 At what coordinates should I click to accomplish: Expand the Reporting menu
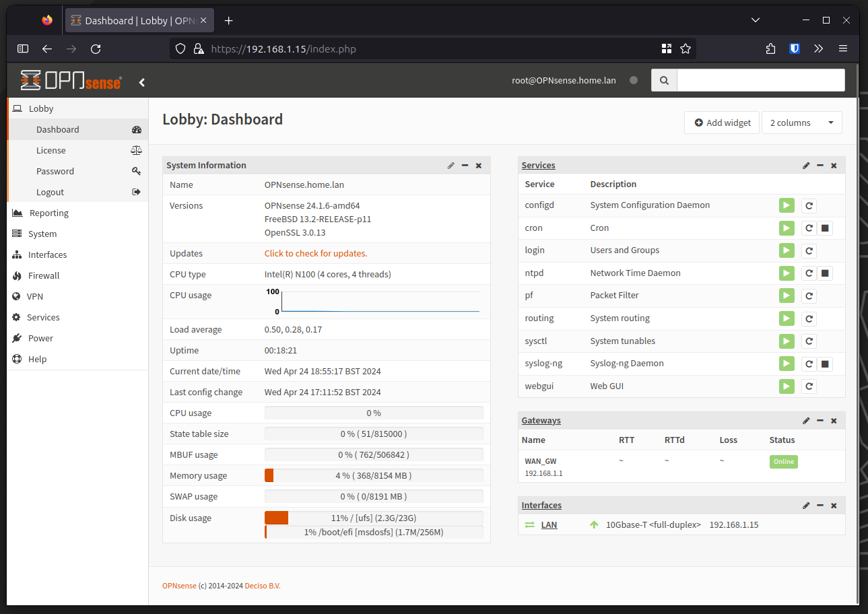point(77,213)
